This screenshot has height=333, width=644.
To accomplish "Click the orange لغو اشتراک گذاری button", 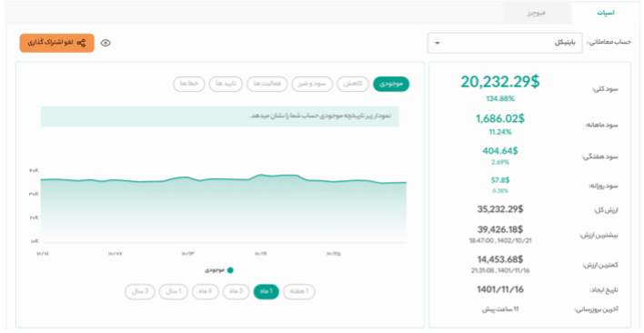I will 56,43.
